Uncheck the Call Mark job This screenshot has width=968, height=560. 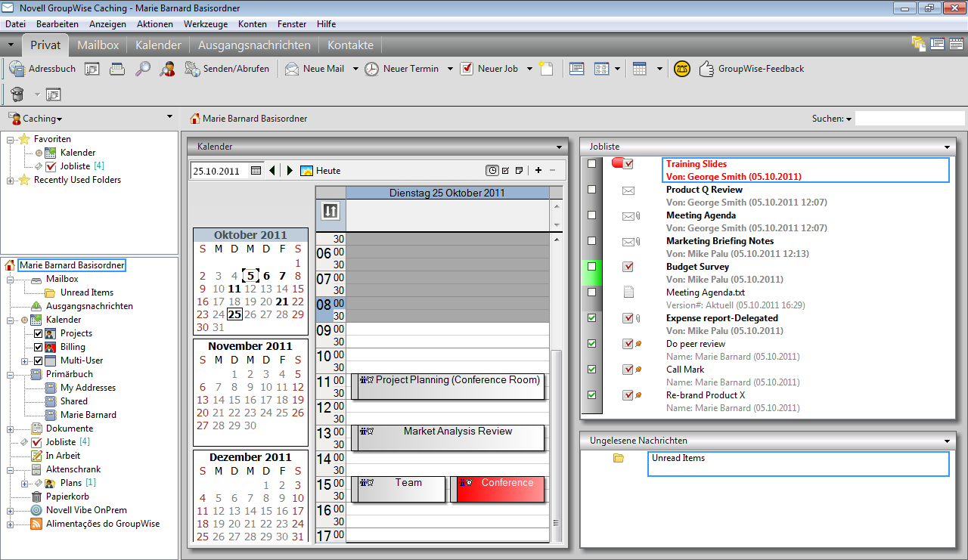coord(592,370)
